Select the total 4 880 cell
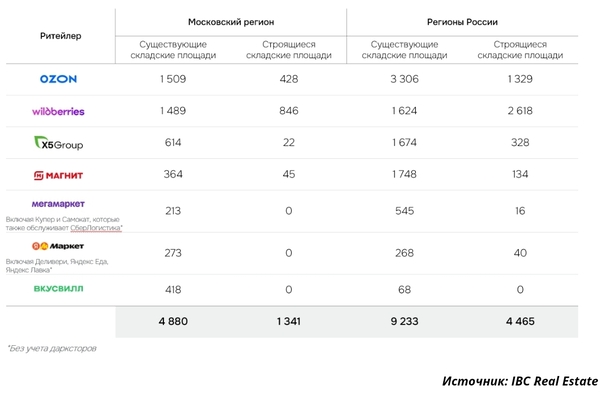 [173, 321]
